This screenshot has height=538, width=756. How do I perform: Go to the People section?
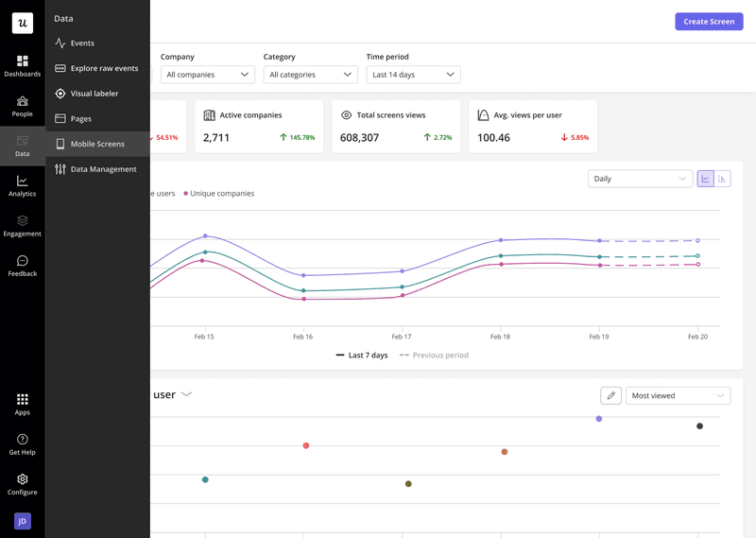click(x=23, y=106)
